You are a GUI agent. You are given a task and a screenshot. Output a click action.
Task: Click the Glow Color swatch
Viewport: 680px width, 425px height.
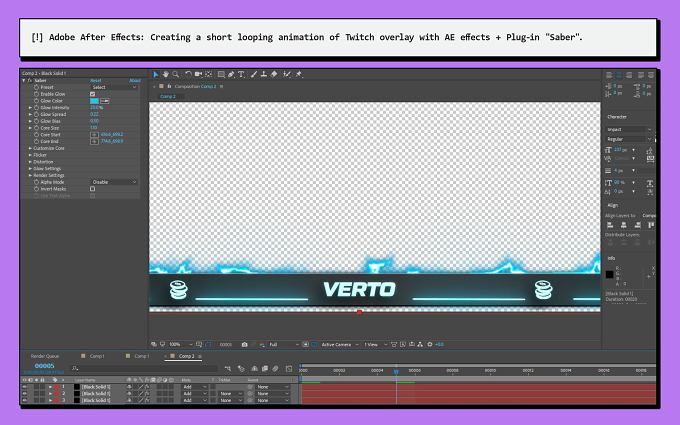tap(94, 101)
